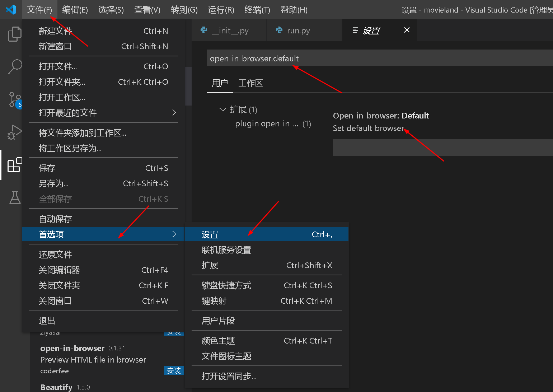This screenshot has height=392, width=553.
Task: Toggle 自动保存 in file menu
Action: [103, 219]
